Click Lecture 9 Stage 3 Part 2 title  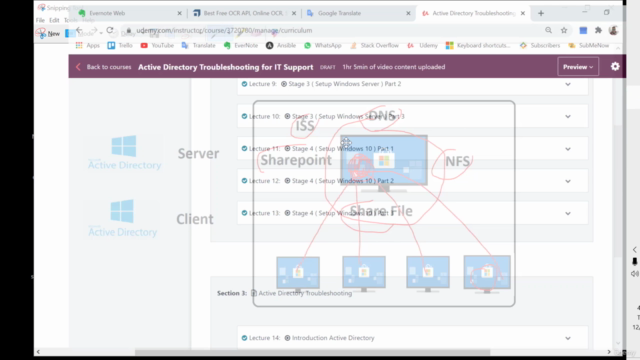point(344,84)
